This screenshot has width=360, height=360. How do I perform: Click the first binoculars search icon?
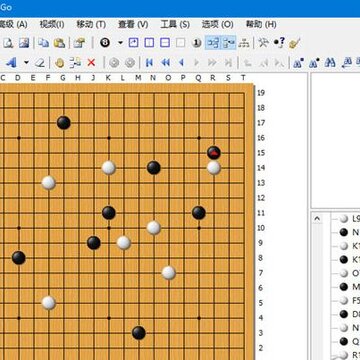(298, 62)
